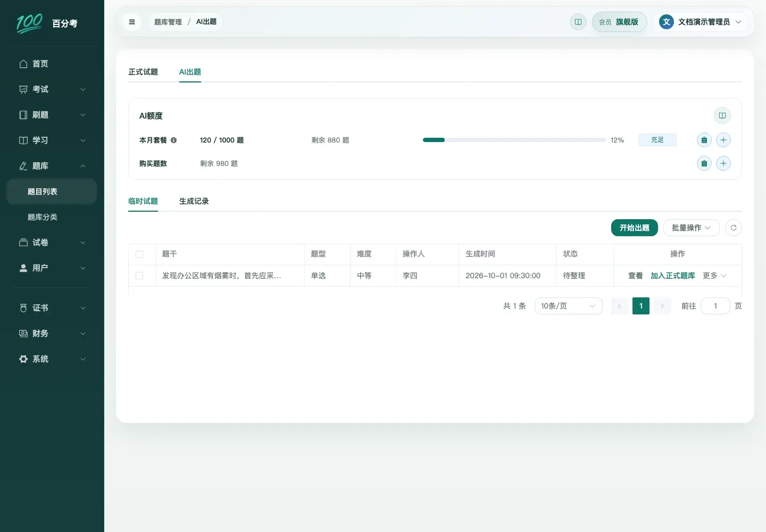Open the 批量操作 dropdown
Screen dimensions: 766x532
(692, 228)
